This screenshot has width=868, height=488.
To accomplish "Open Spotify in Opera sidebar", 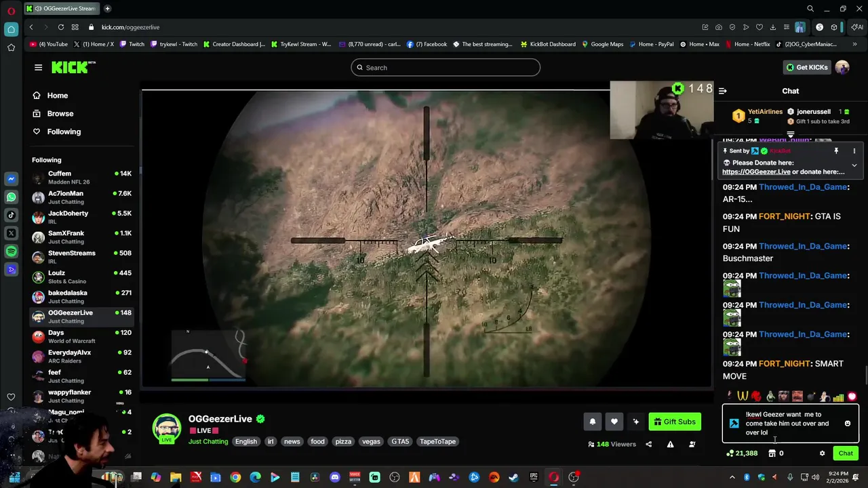I will [11, 251].
